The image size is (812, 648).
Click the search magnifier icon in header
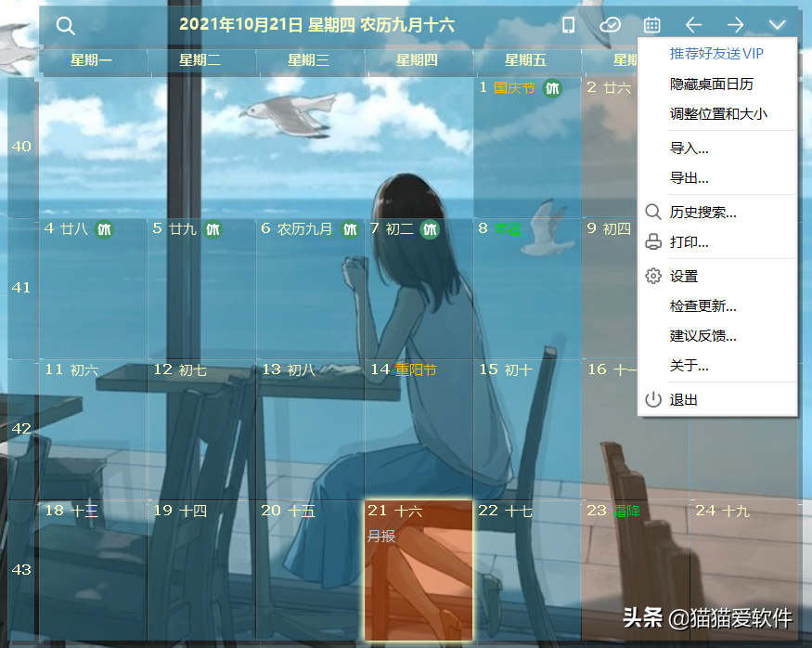65,26
